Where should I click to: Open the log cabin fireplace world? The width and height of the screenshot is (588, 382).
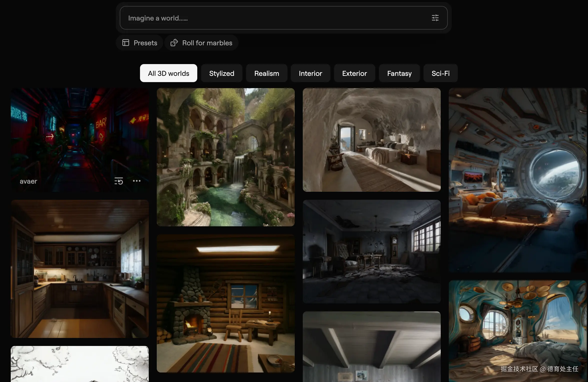225,303
